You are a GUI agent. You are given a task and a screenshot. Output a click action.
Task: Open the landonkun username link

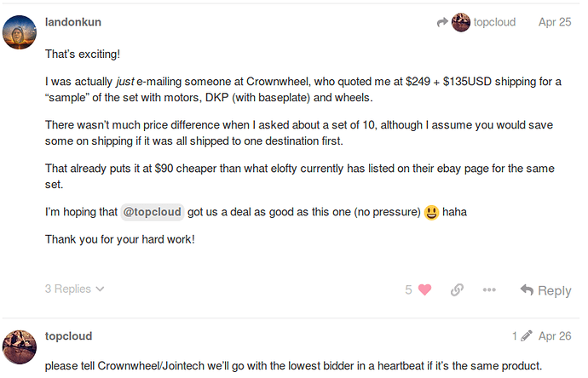click(73, 22)
